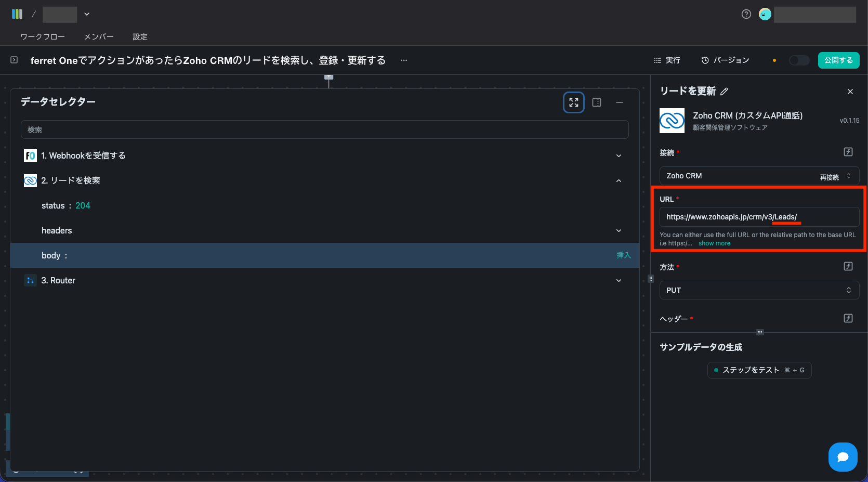The width and height of the screenshot is (868, 482).
Task: Open the Zoho CRM connection dropdown
Action: pyautogui.click(x=759, y=176)
